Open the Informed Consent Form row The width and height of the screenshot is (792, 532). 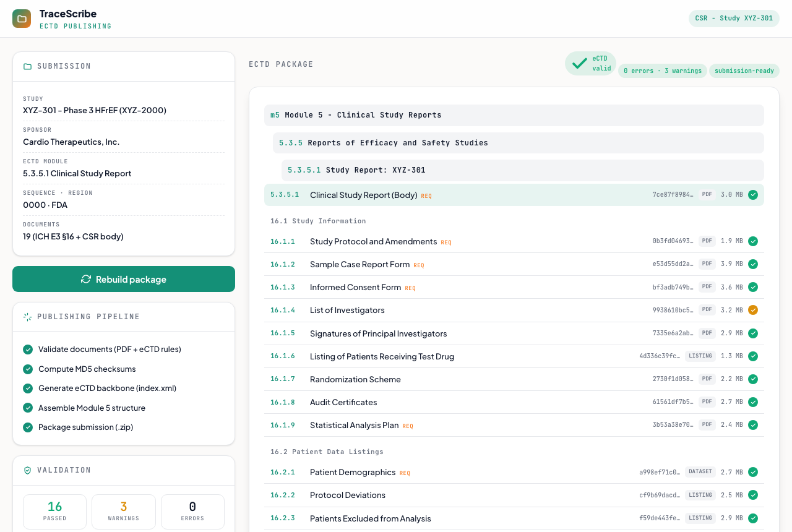[514, 287]
